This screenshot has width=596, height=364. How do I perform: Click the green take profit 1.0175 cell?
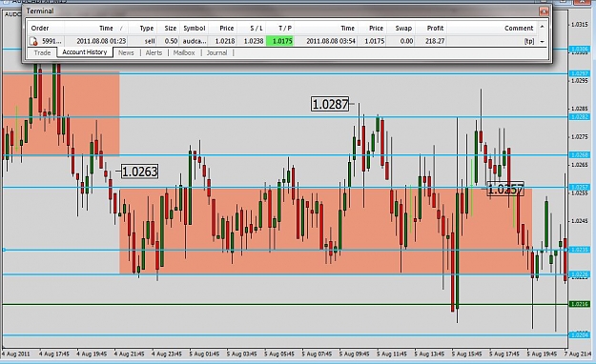[x=280, y=41]
